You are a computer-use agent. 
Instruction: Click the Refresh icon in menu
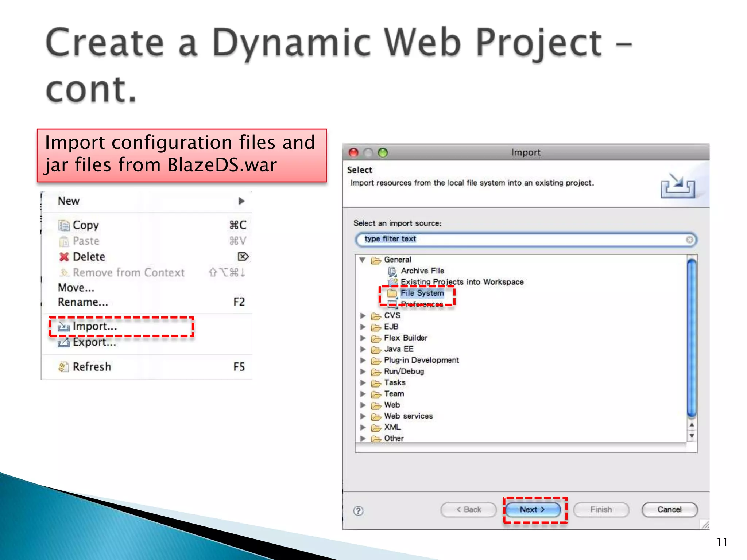[x=63, y=367]
